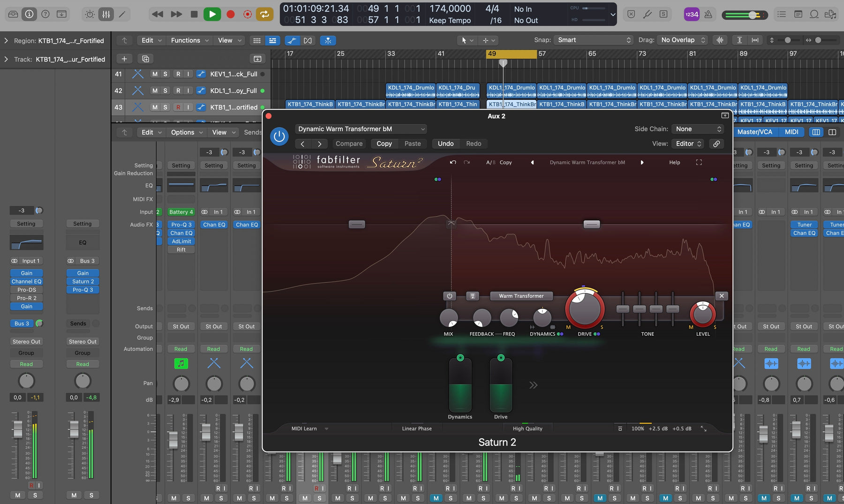The image size is (844, 504).
Task: Open the Library icon in control bar
Action: (x=13, y=14)
